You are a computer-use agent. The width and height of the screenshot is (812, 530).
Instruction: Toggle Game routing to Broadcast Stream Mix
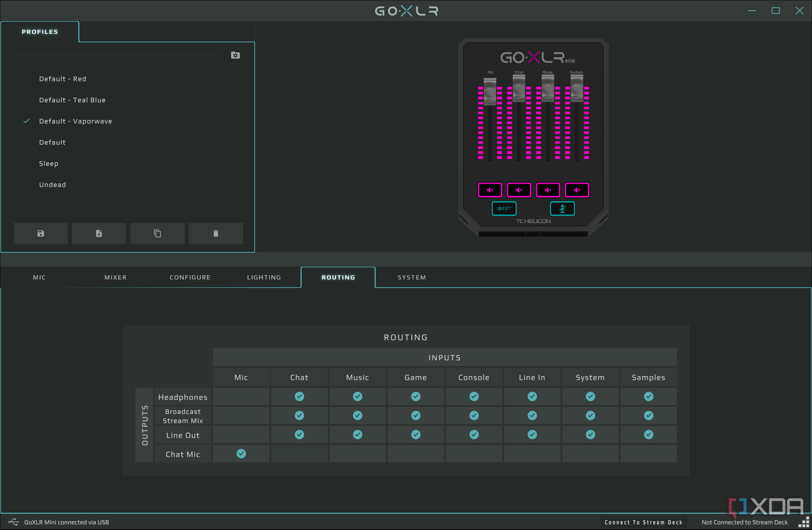tap(416, 416)
